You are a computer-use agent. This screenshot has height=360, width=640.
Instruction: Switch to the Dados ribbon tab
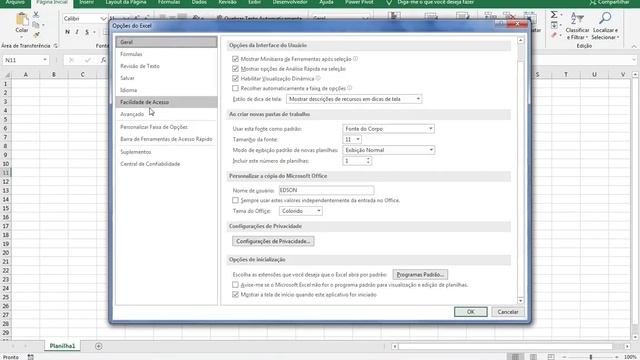(x=199, y=2)
